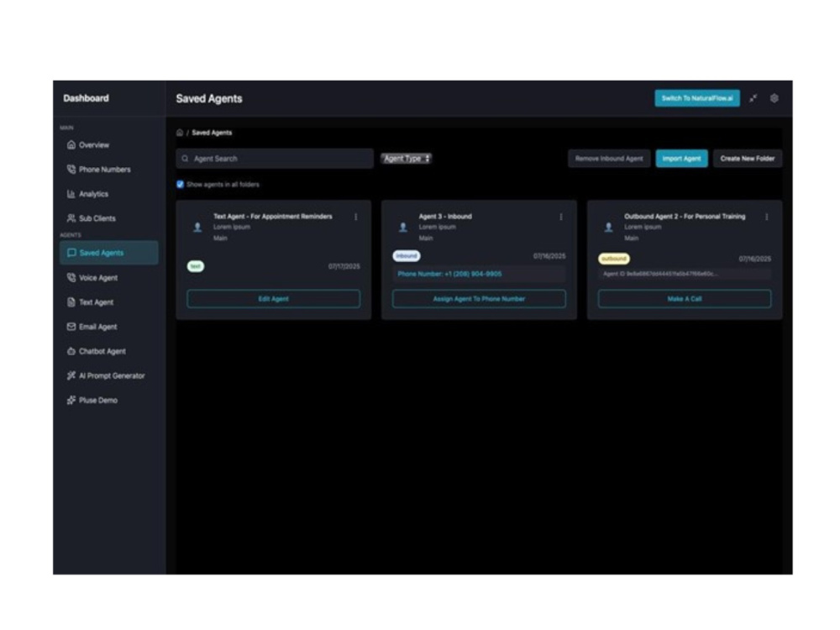Click avatar icon on Agent 3 - Inbound card
The width and height of the screenshot is (840, 630).
pos(403,227)
